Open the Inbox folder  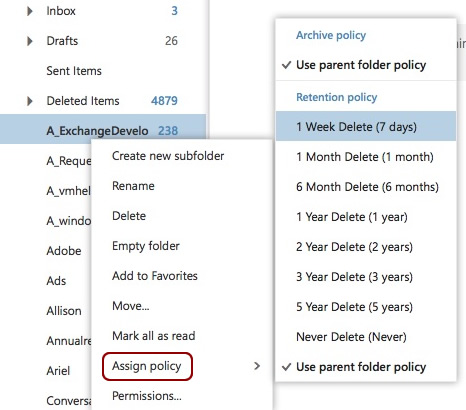click(x=61, y=11)
